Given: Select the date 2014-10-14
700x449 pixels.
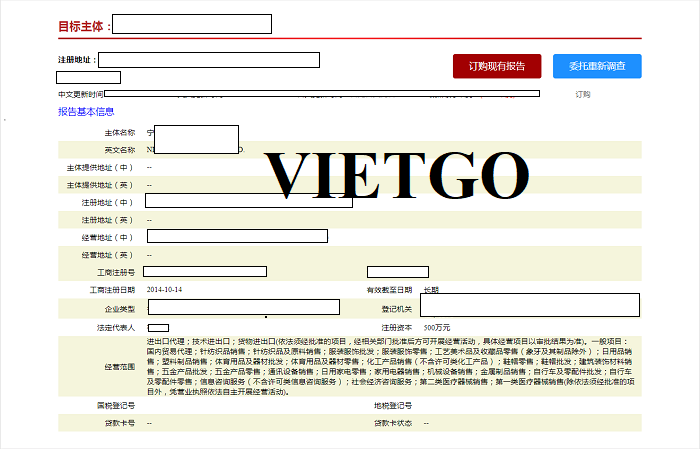Looking at the screenshot, I should (164, 290).
